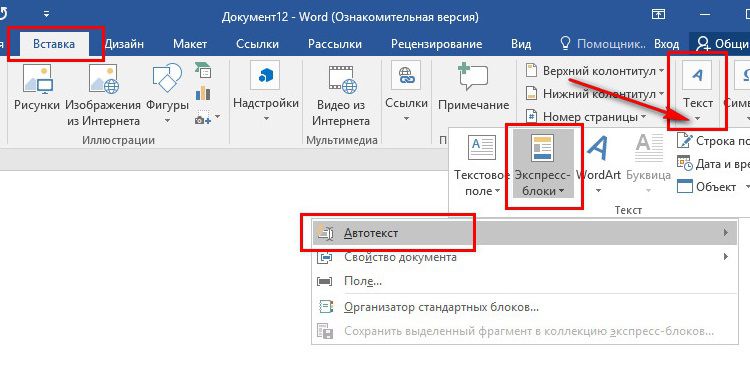
Task: Open Организатор стандартных блоков
Action: 524,307
